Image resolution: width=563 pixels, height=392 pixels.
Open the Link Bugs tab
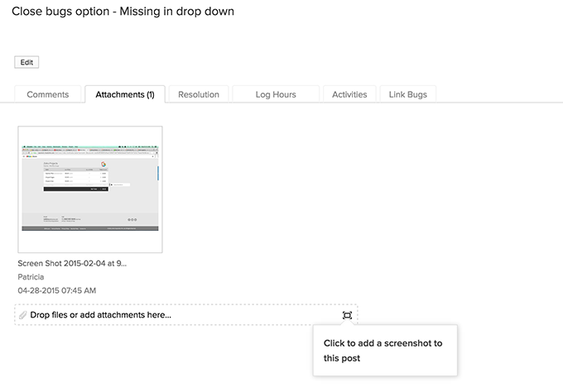(408, 94)
